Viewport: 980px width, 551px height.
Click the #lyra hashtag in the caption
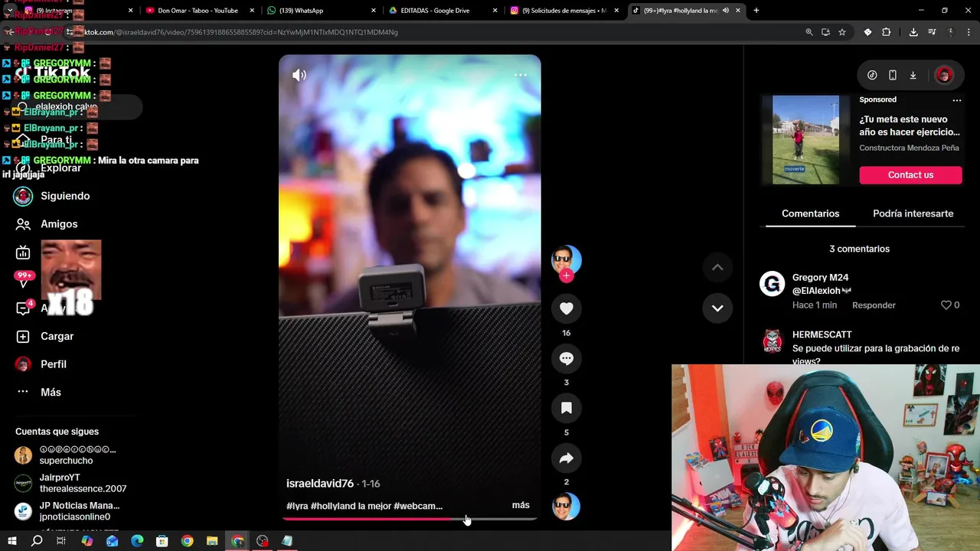pyautogui.click(x=297, y=506)
